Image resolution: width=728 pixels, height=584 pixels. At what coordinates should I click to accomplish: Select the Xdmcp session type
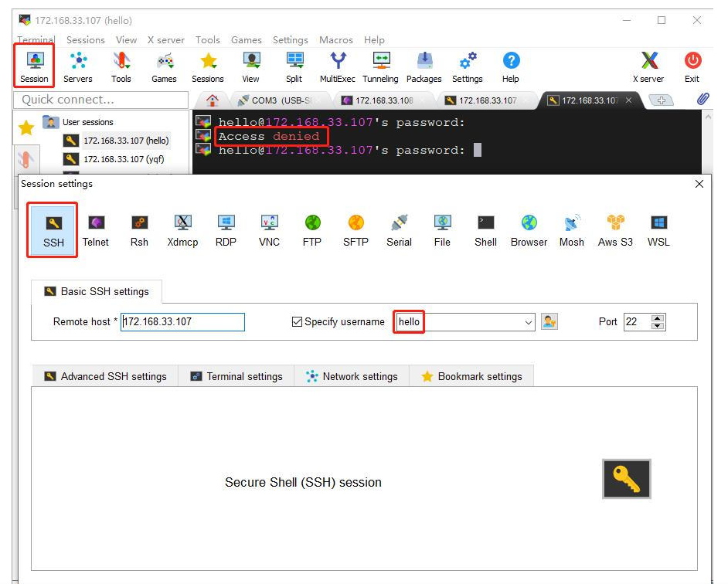(183, 230)
